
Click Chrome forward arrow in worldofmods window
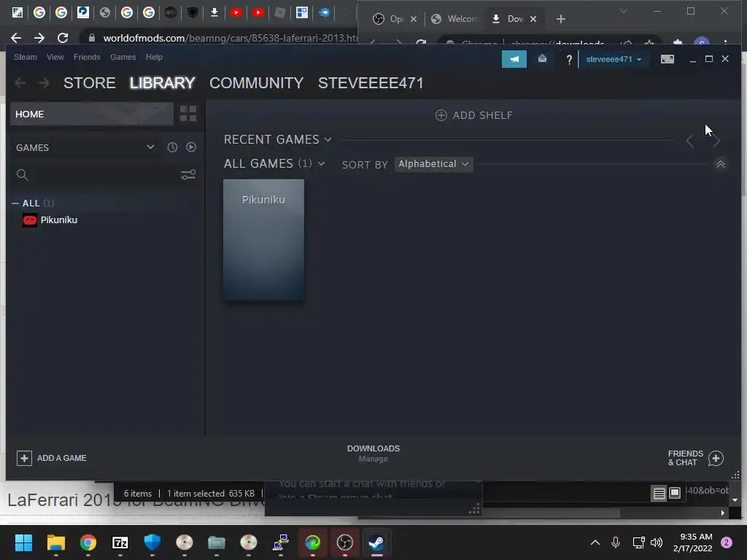[39, 38]
